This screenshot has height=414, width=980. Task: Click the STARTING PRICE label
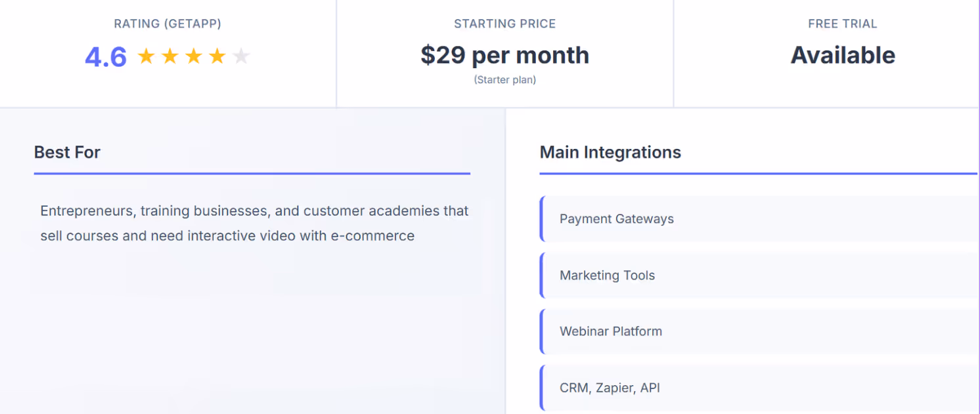(x=505, y=24)
